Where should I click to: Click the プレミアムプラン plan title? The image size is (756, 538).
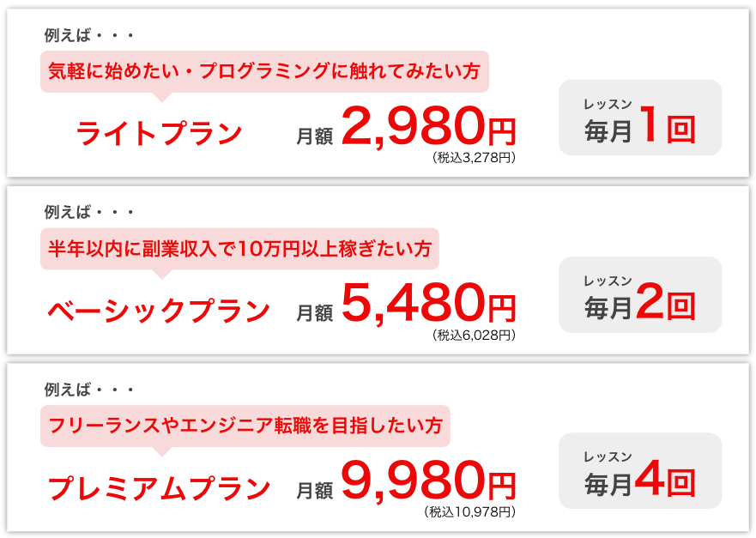coord(159,487)
